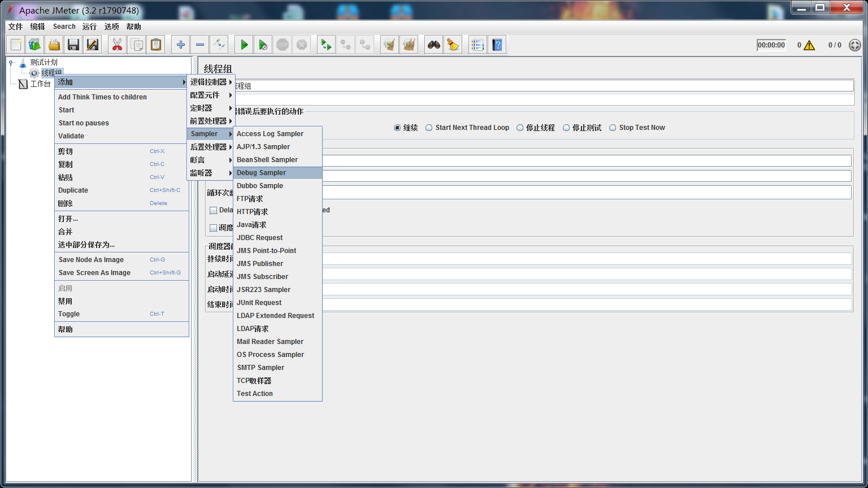The height and width of the screenshot is (488, 868).
Task: Expand the 配置元件 submenu
Action: [211, 95]
